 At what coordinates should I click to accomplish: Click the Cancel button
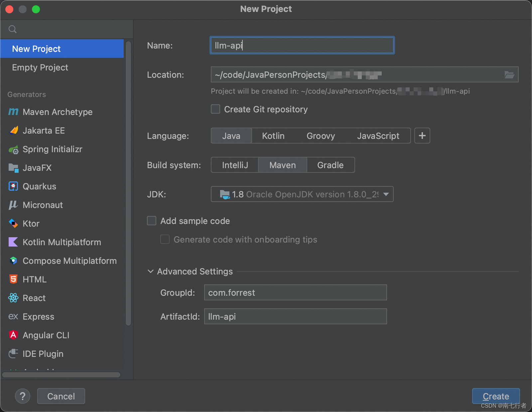pyautogui.click(x=61, y=396)
